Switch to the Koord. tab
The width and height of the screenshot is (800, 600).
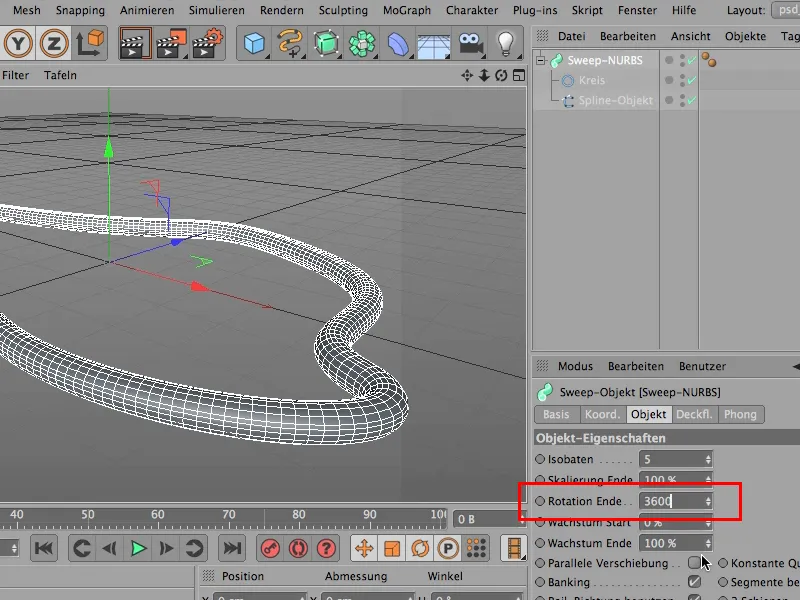click(x=603, y=414)
